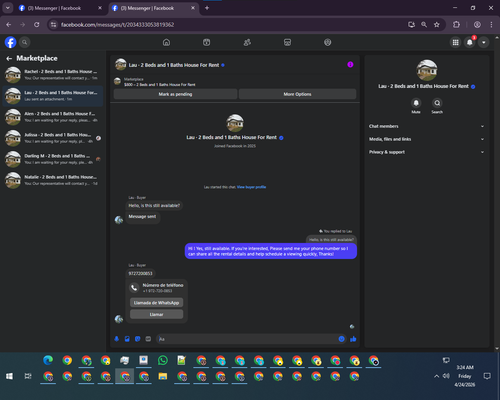Viewport: 500px width, 400px height.
Task: Open File Explorer from the taskbar
Action: click(x=163, y=376)
